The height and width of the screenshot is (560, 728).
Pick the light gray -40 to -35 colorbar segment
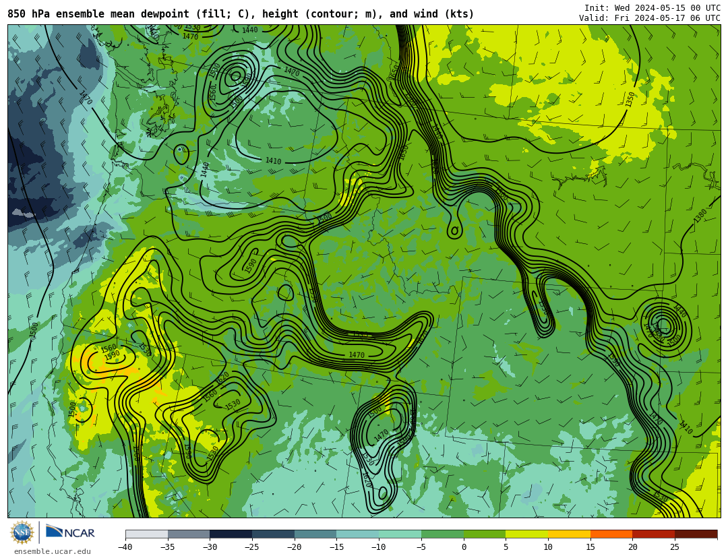[147, 534]
